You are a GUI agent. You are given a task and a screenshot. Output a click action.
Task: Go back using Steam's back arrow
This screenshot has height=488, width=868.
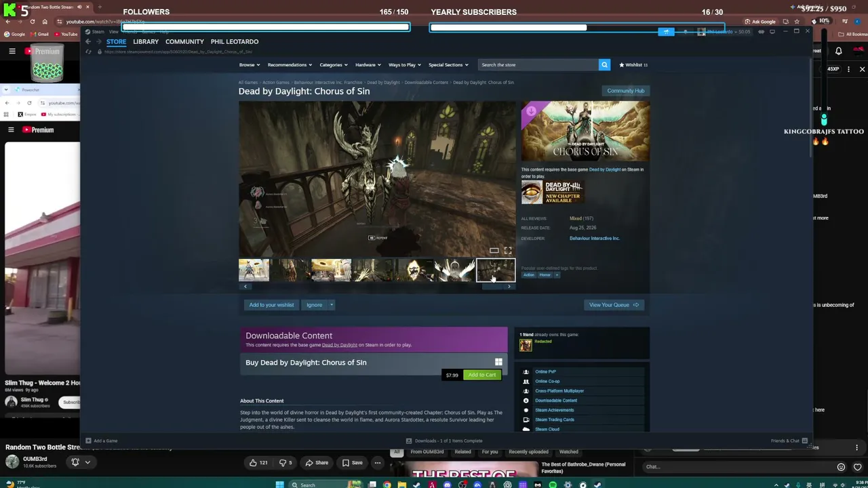coord(88,41)
